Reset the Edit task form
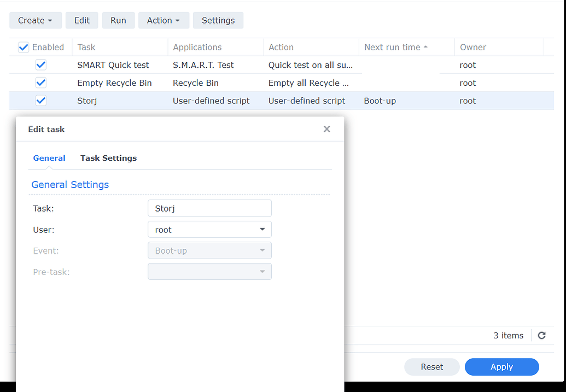Viewport: 566px width, 392px height. 431,367
